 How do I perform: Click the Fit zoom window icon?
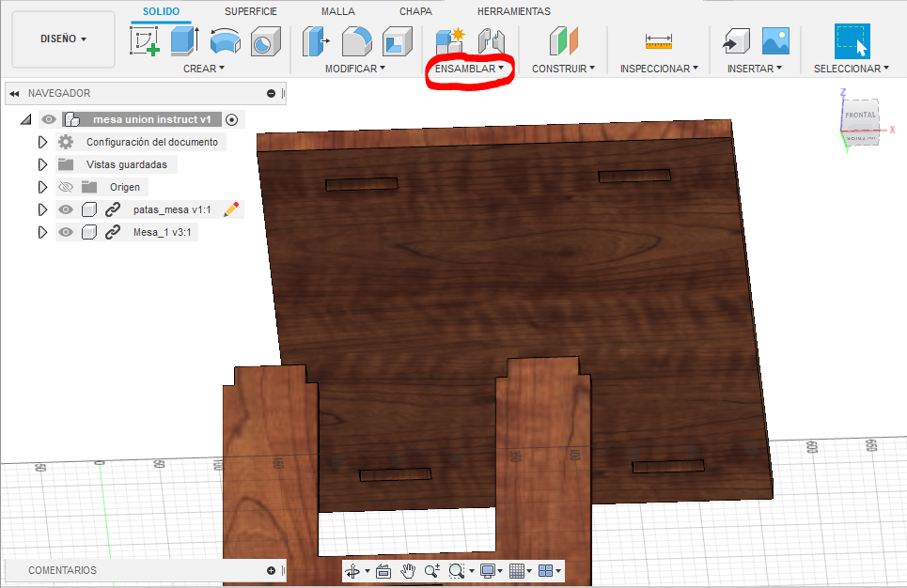[x=457, y=571]
